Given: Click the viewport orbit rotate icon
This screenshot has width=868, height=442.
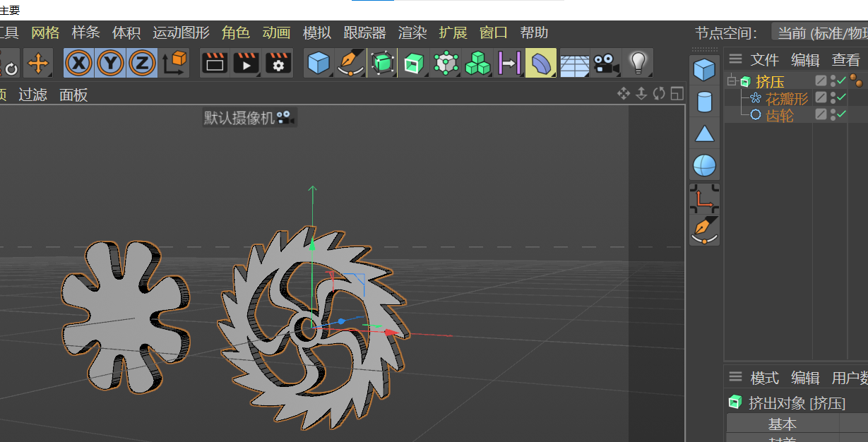Looking at the screenshot, I should (659, 93).
